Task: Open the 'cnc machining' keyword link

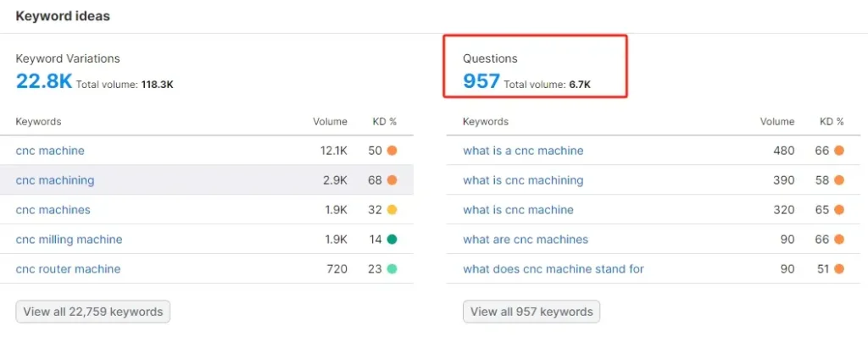Action: [55, 180]
